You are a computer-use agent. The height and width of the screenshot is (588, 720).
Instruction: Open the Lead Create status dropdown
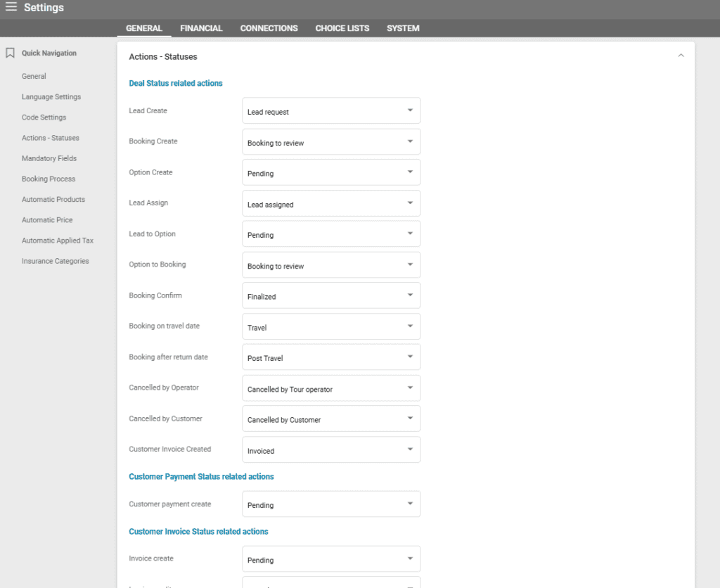[x=331, y=111]
